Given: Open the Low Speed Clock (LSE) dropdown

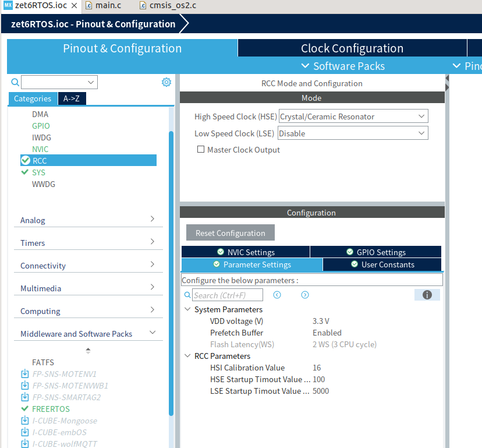Looking at the screenshot, I should point(423,133).
